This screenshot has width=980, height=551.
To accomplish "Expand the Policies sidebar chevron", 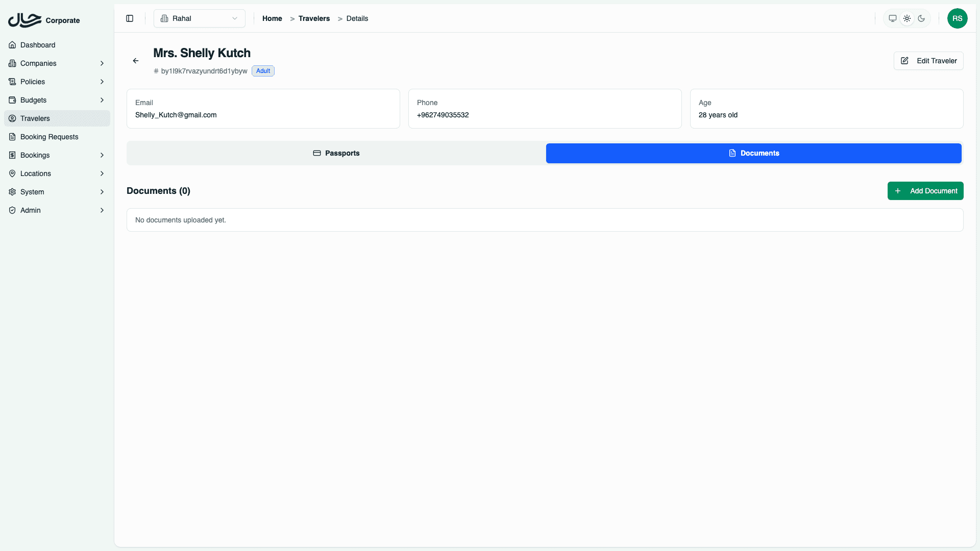I will [102, 82].
